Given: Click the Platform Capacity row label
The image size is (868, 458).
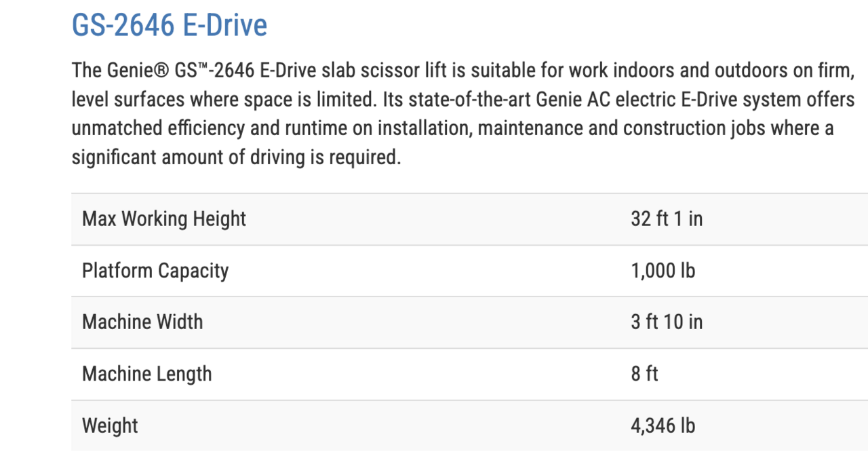Looking at the screenshot, I should (x=155, y=271).
